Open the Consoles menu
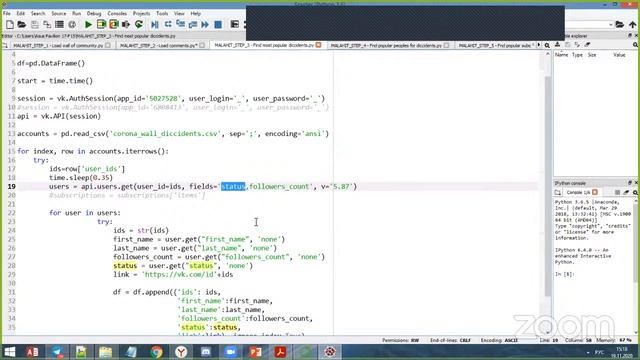 pyautogui.click(x=117, y=13)
